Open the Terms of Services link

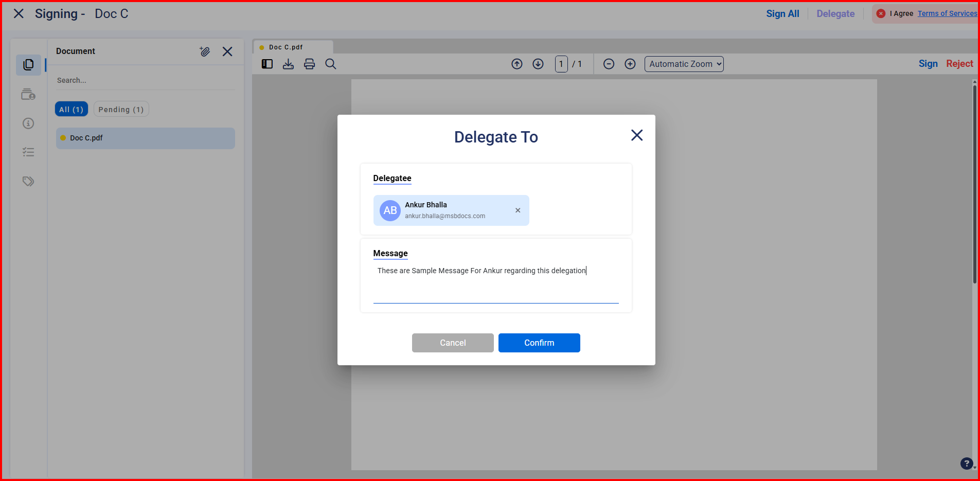point(947,14)
